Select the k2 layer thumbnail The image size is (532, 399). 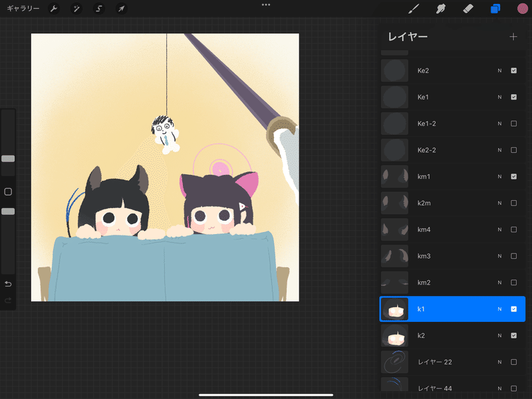(394, 335)
